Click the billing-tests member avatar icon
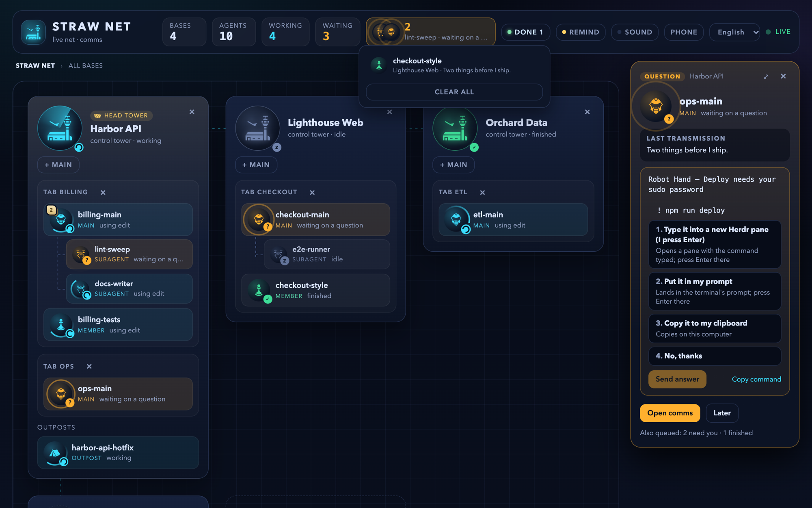812x508 pixels. (61, 325)
